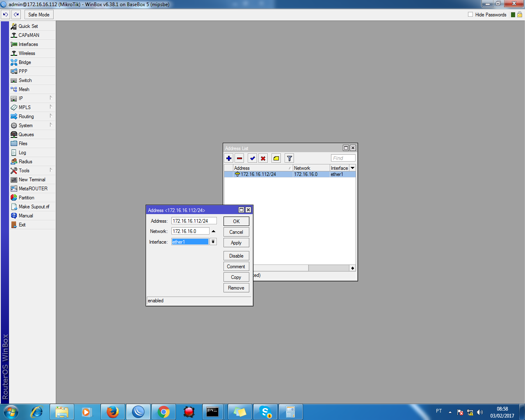Click the yellow comment button in Address List
Viewport: 525px width, 420px height.
click(276, 158)
